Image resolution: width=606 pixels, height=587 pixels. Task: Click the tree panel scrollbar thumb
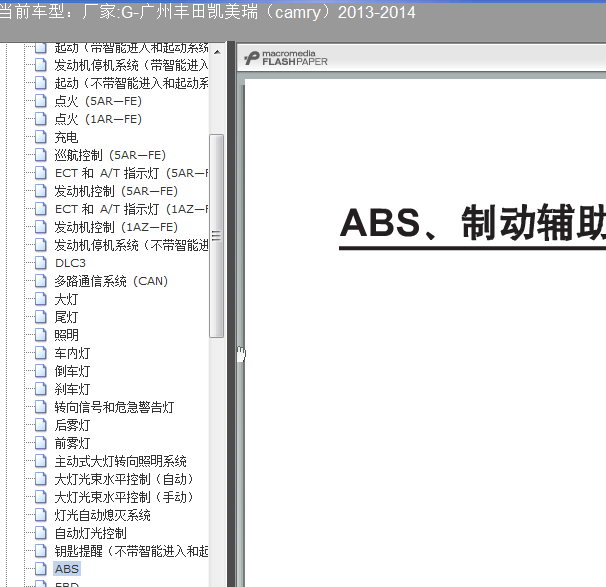click(x=217, y=236)
